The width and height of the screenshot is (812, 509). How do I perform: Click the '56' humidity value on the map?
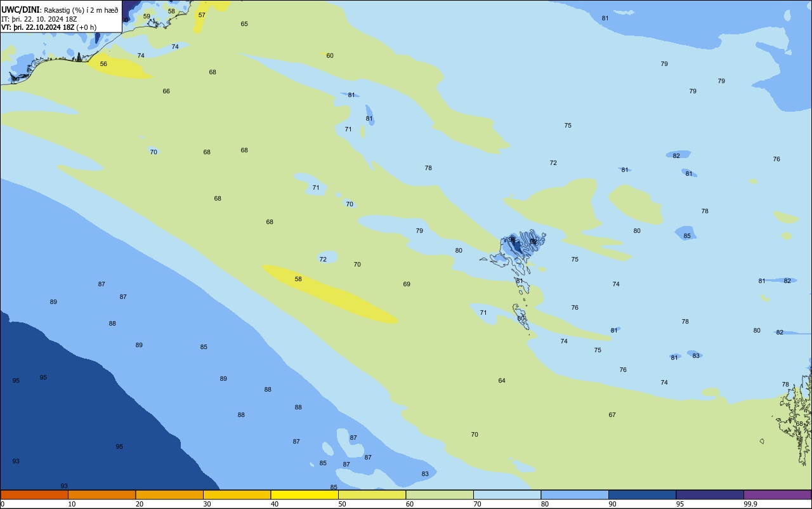103,64
